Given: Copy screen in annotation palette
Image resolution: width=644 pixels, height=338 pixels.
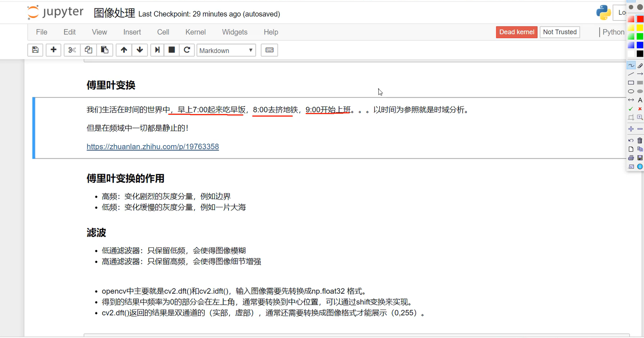Looking at the screenshot, I should (x=640, y=149).
